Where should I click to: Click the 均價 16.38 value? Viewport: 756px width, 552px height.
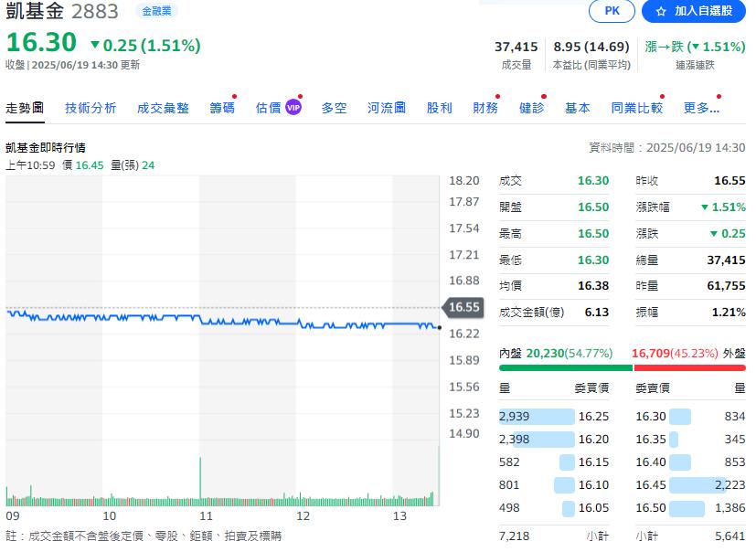tap(593, 286)
